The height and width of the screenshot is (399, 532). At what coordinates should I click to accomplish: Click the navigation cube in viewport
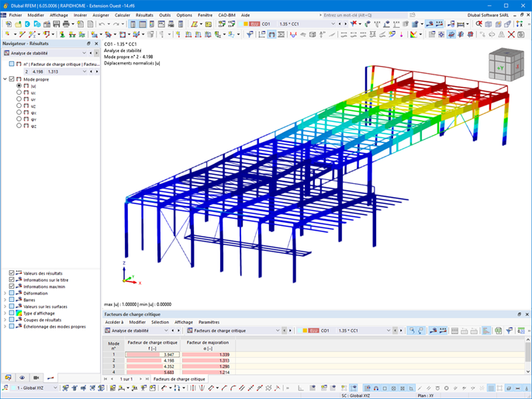point(506,64)
